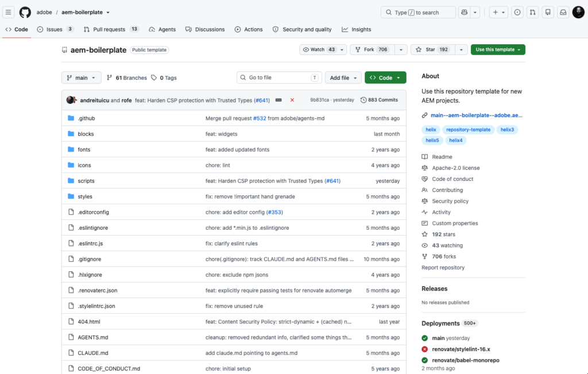Click the Go to file search field

[280, 78]
